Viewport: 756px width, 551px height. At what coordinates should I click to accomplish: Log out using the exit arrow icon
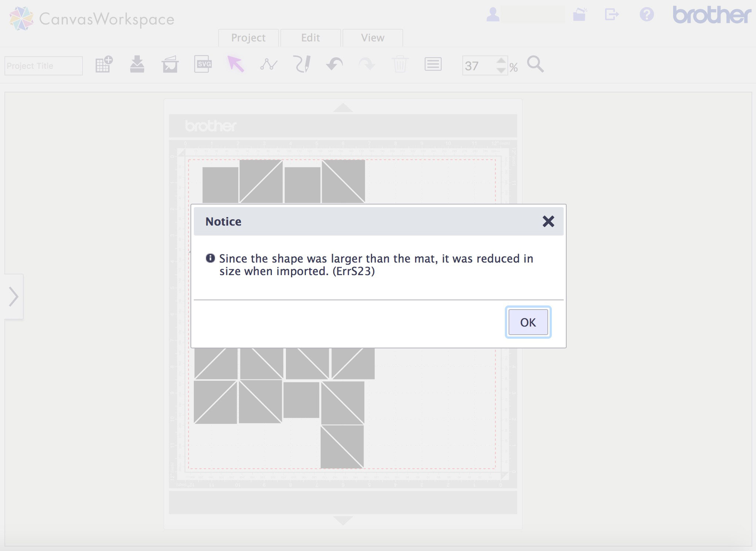point(612,14)
